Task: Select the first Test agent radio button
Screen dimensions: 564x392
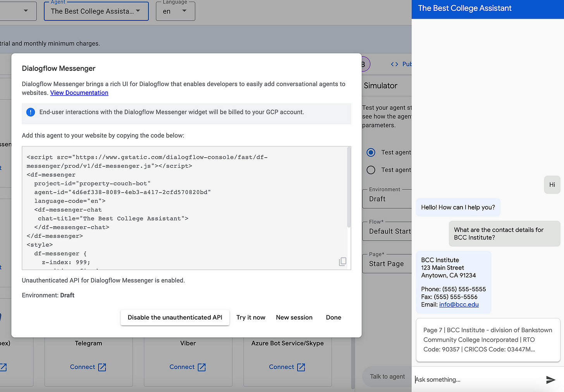Action: 371,152
